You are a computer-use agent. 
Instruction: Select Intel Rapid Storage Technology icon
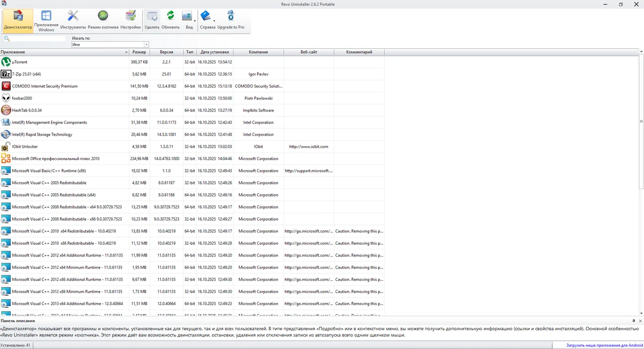[x=6, y=134]
